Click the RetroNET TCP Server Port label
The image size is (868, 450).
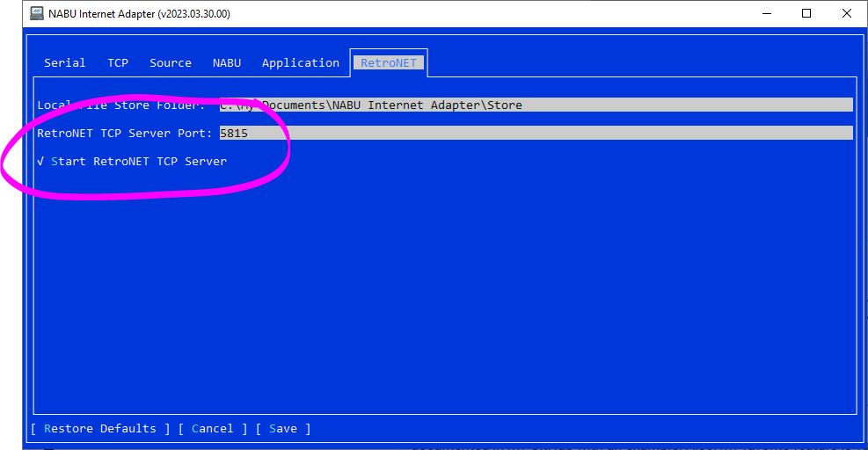pyautogui.click(x=125, y=134)
